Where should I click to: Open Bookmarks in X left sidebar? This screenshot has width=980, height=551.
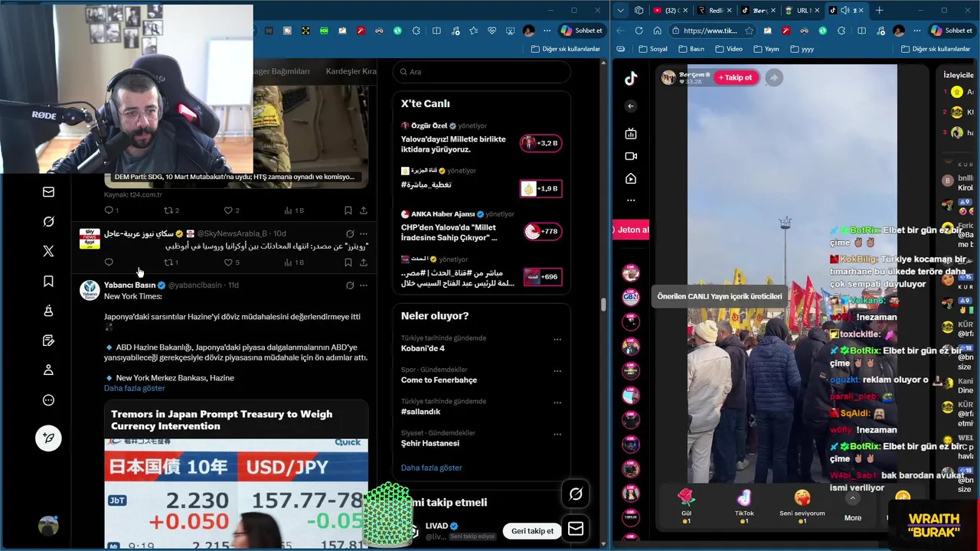click(x=48, y=281)
